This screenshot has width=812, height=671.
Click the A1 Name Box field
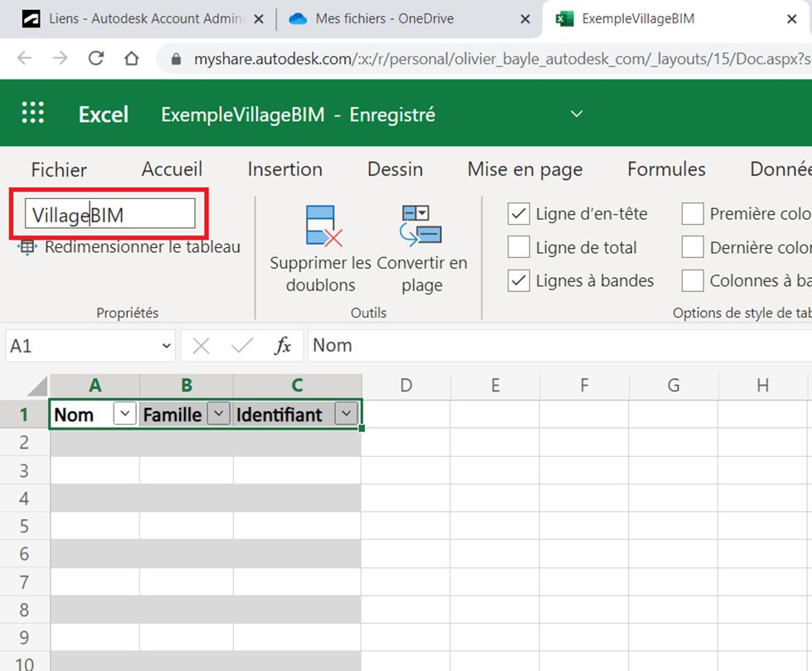[83, 345]
